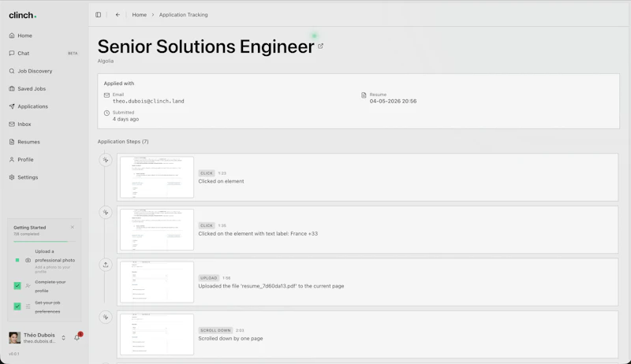Image resolution: width=631 pixels, height=364 pixels.
Task: Open external link next to Senior Solutions Engineer
Action: [x=320, y=46]
